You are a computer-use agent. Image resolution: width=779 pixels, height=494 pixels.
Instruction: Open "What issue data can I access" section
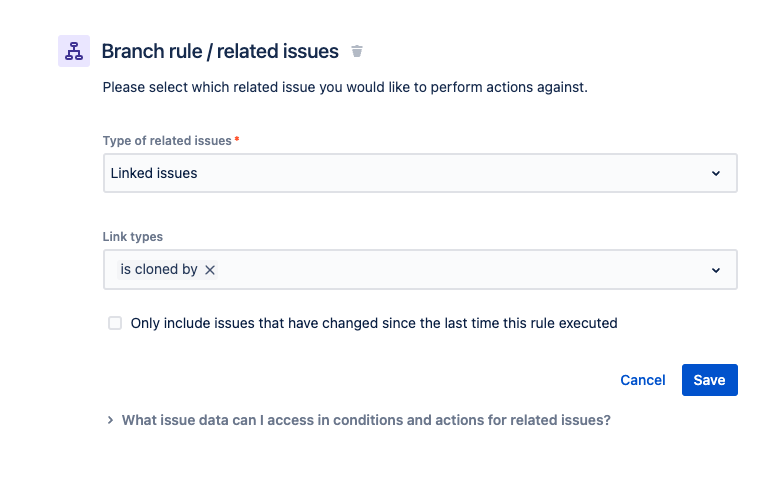coord(366,421)
